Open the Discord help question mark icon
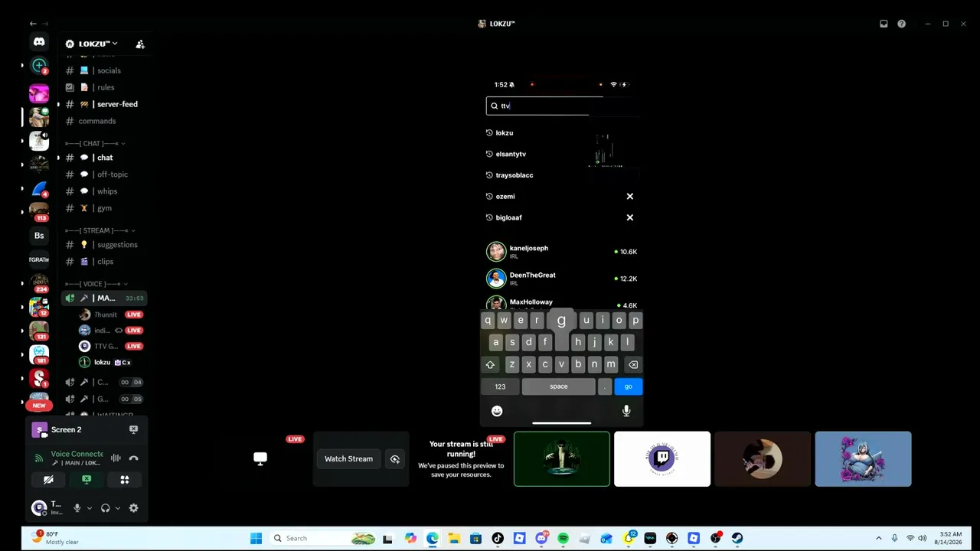Image resolution: width=980 pixels, height=551 pixels. 901,24
